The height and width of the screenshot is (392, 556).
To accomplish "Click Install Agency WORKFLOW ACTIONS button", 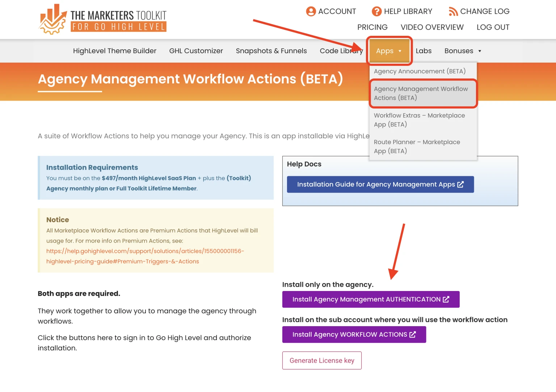I will 354,334.
